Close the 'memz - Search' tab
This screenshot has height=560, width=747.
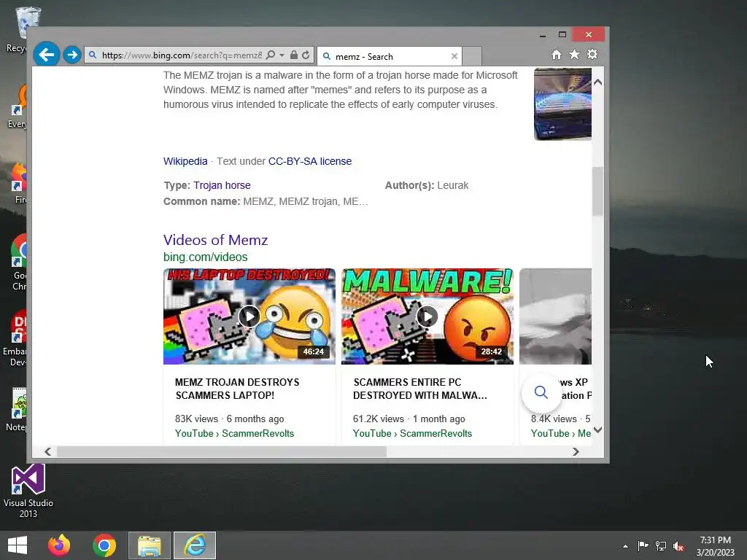[454, 56]
